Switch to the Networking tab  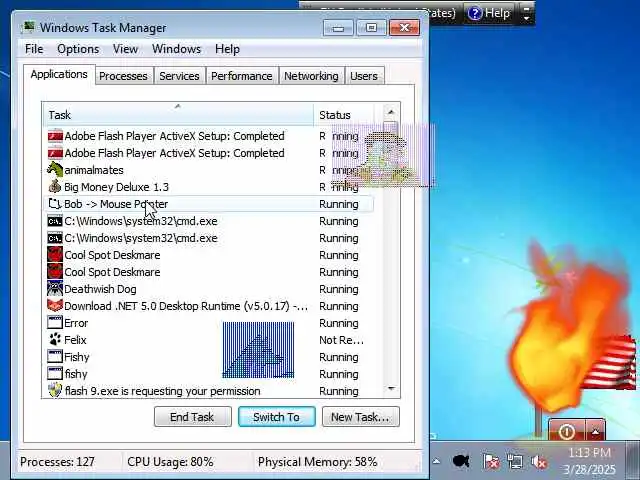click(311, 76)
